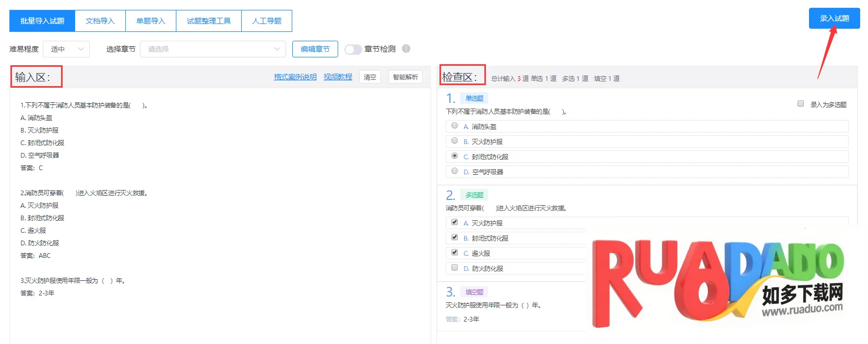Screen dimensions: 868x344
Task: Expand the 选择章节 dropdown
Action: (x=213, y=49)
